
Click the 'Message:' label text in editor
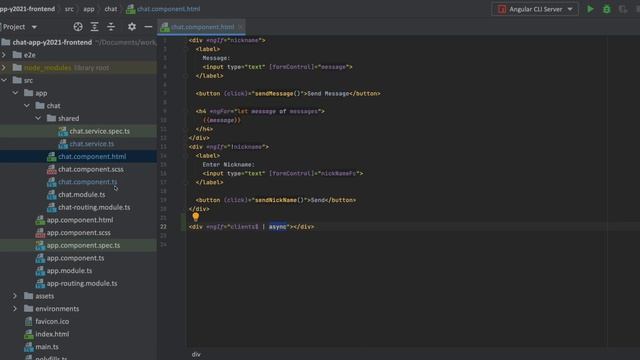pyautogui.click(x=216, y=58)
